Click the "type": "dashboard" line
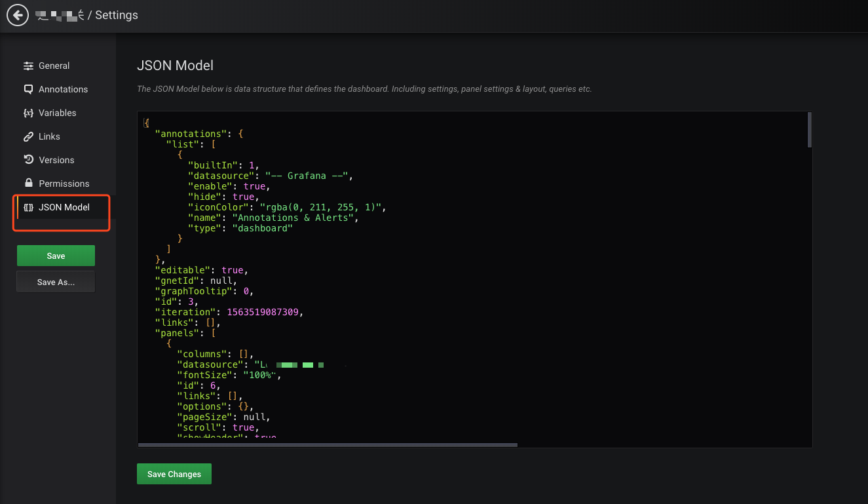Viewport: 868px width, 504px height. 240,227
